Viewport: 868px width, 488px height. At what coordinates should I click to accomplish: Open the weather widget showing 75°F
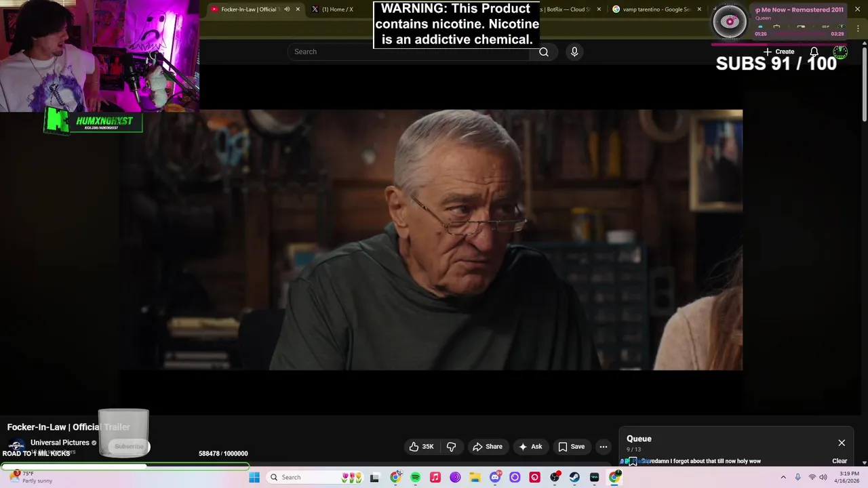31,477
